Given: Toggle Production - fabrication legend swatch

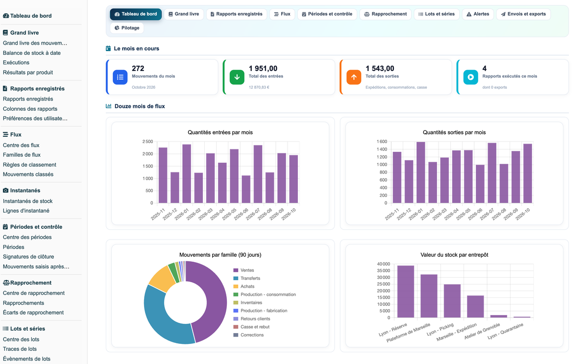Looking at the screenshot, I should coord(236,311).
